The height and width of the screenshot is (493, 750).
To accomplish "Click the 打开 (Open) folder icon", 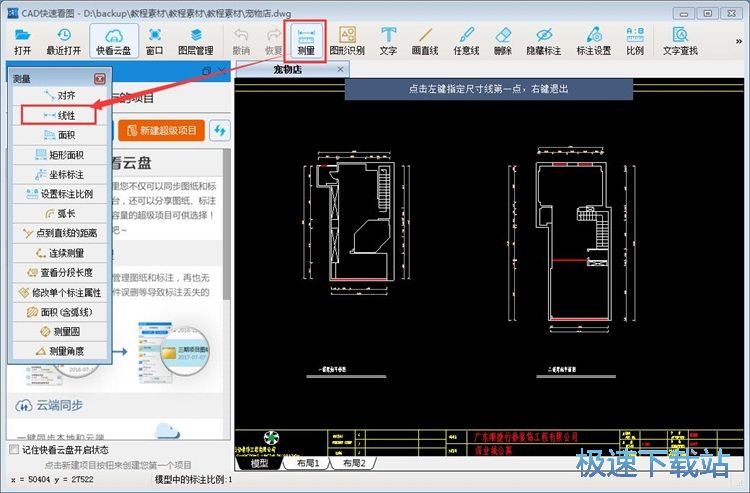I will (x=22, y=39).
